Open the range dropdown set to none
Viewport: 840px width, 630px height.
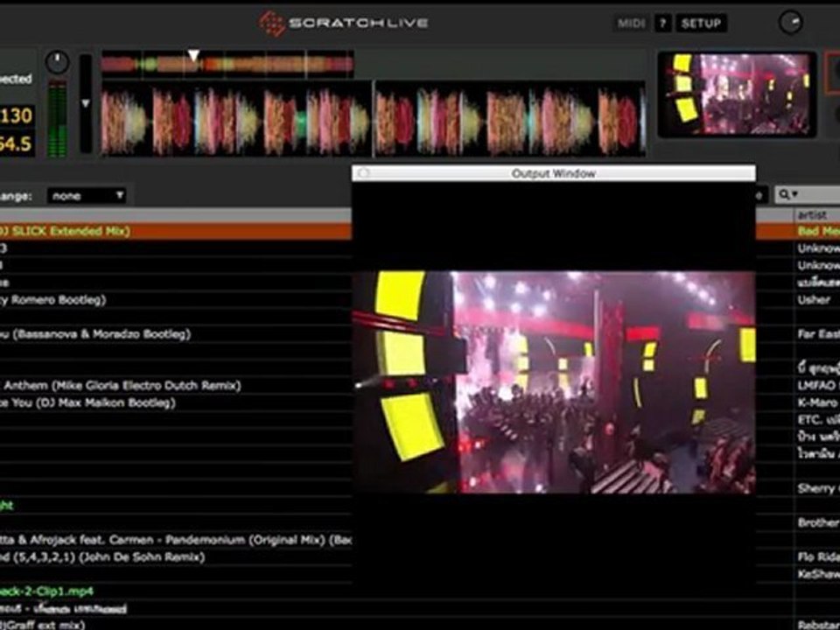point(86,196)
